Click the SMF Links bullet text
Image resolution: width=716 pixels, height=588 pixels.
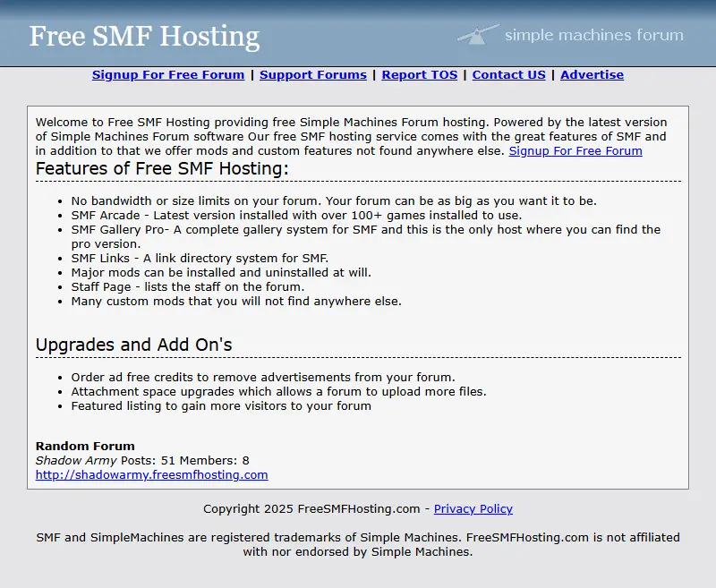click(200, 258)
